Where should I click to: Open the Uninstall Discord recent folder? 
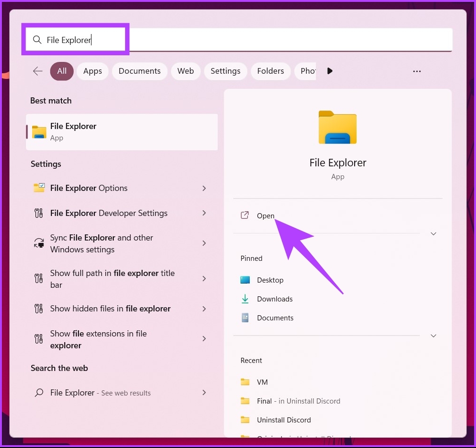284,420
